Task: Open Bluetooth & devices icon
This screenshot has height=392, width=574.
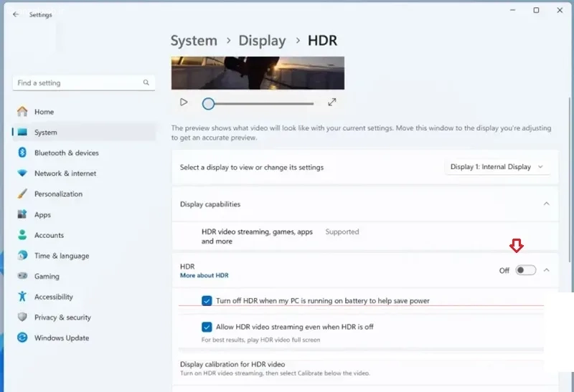Action: point(22,153)
